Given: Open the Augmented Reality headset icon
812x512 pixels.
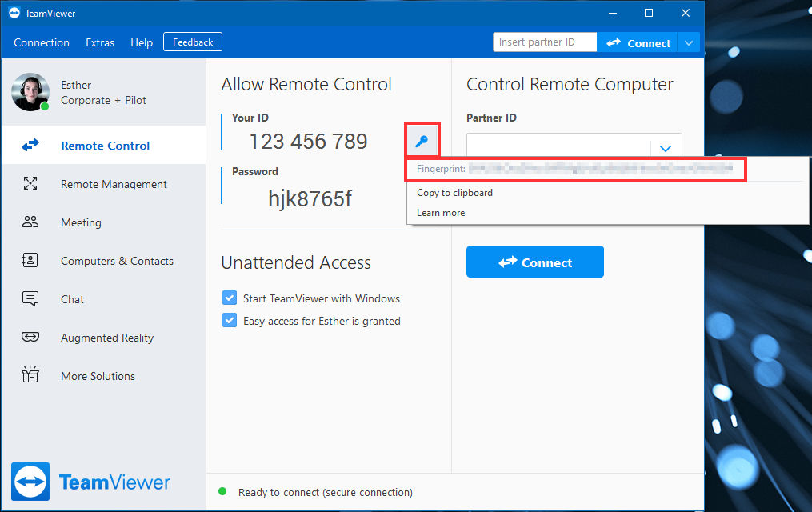Looking at the screenshot, I should pos(30,337).
